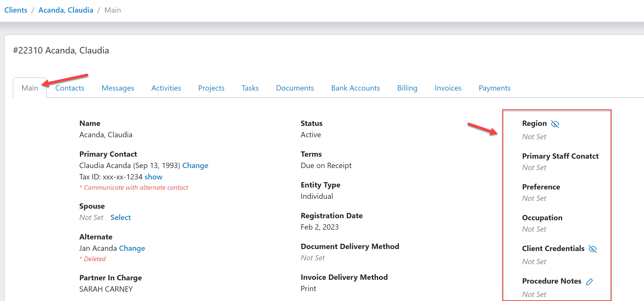Screen dimensions: 644x301
Task: Open the Billing tab
Action: click(407, 88)
